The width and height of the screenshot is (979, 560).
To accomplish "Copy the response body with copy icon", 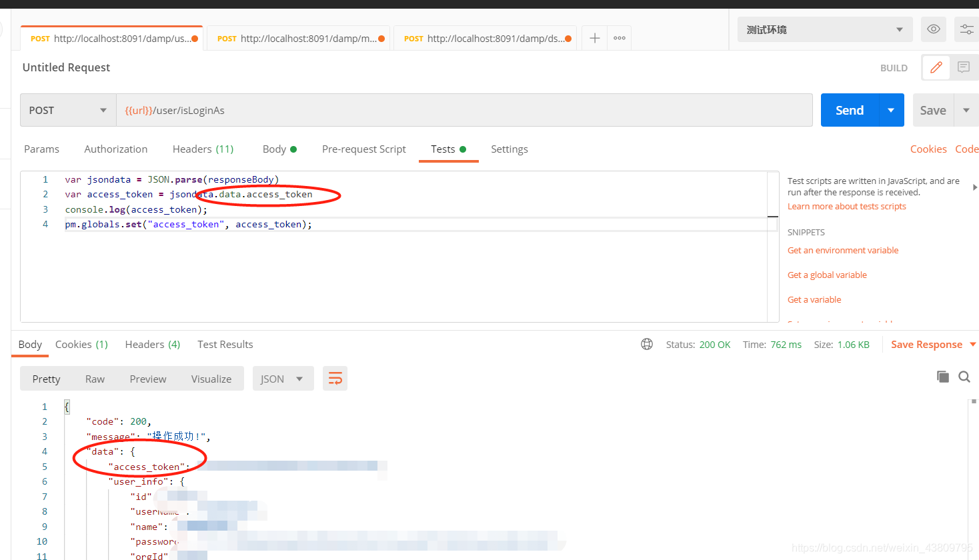I will pos(943,377).
